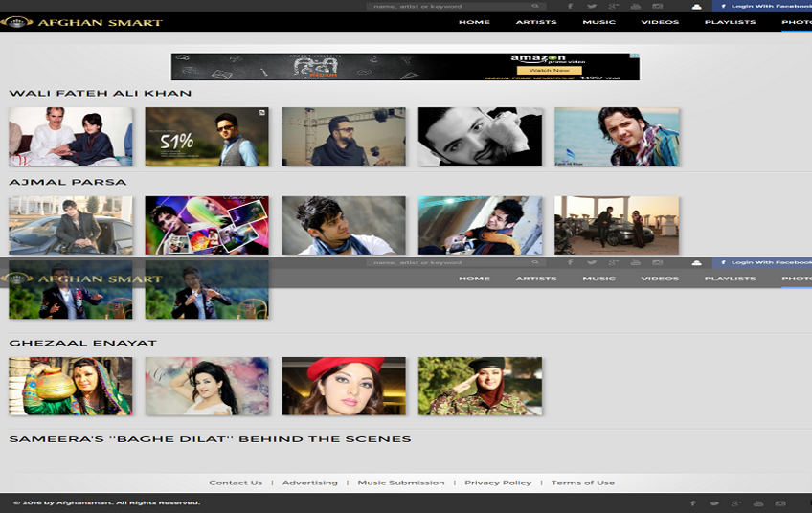Click the Afghan Smart crown logo in the black top bar
The width and height of the screenshot is (812, 513).
point(16,22)
